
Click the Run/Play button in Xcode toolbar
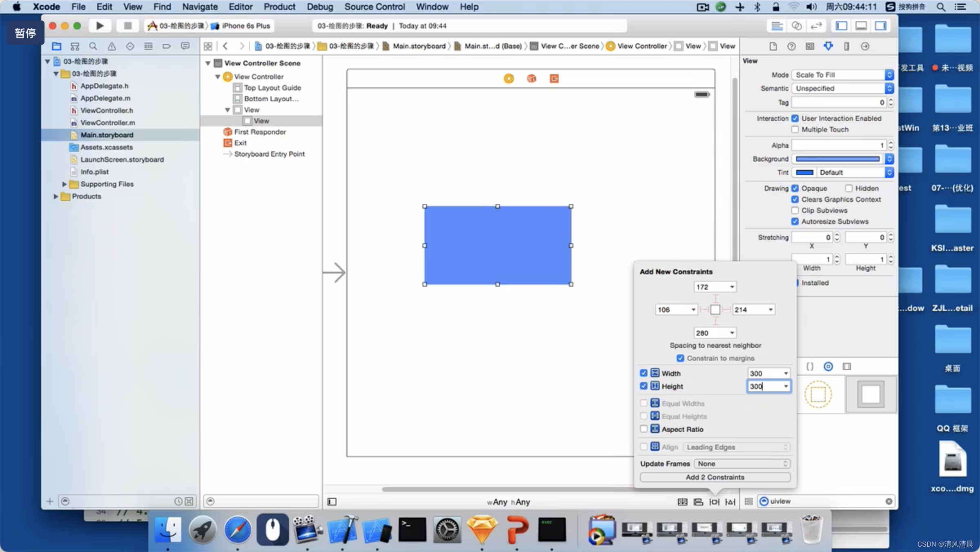pyautogui.click(x=99, y=26)
